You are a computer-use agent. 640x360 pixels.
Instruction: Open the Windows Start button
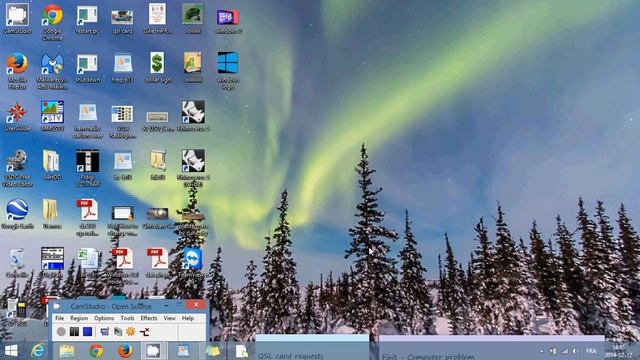(x=11, y=351)
